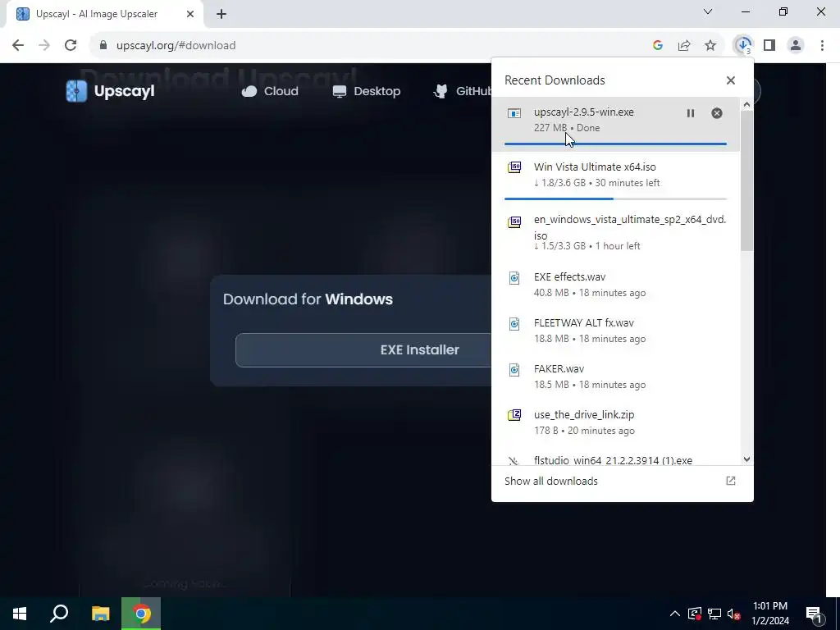Click the Chrome downloads toolbar icon

[743, 46]
